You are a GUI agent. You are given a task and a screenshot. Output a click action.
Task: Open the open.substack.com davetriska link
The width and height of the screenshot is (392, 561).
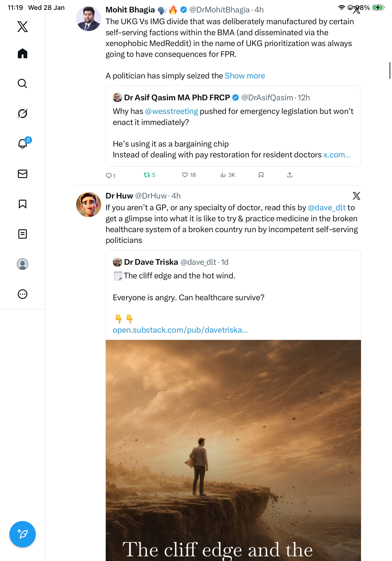coord(180,330)
